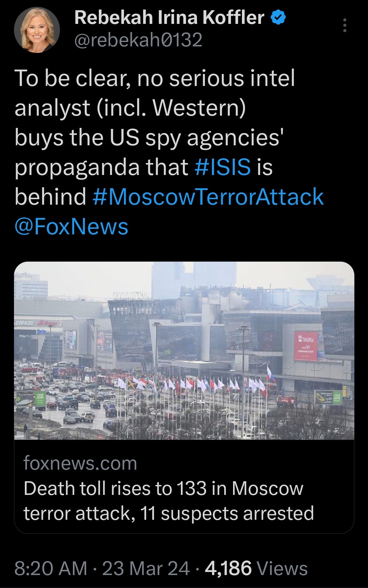Click the tweet line 'buys the US spy agencies'
The image size is (368, 588).
click(x=149, y=138)
